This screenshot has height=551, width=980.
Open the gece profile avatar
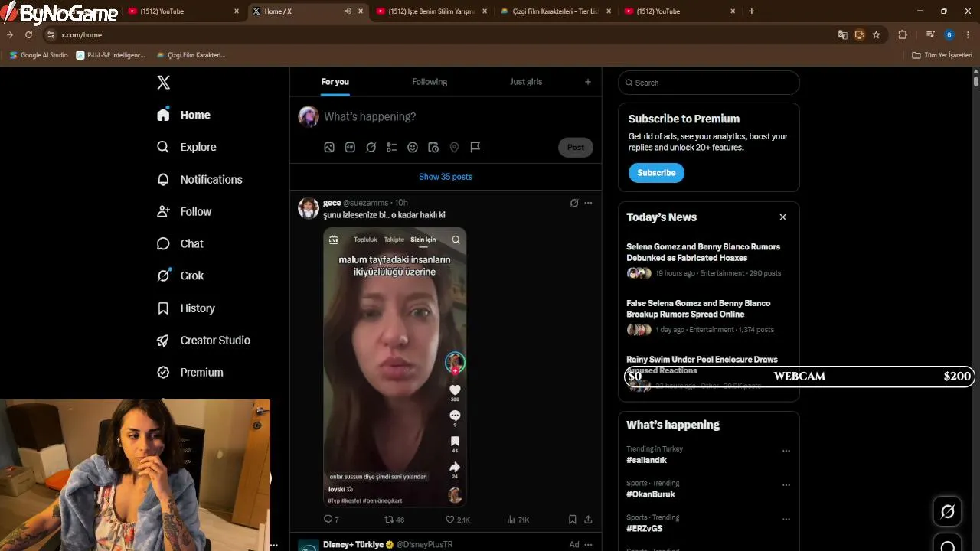click(309, 208)
